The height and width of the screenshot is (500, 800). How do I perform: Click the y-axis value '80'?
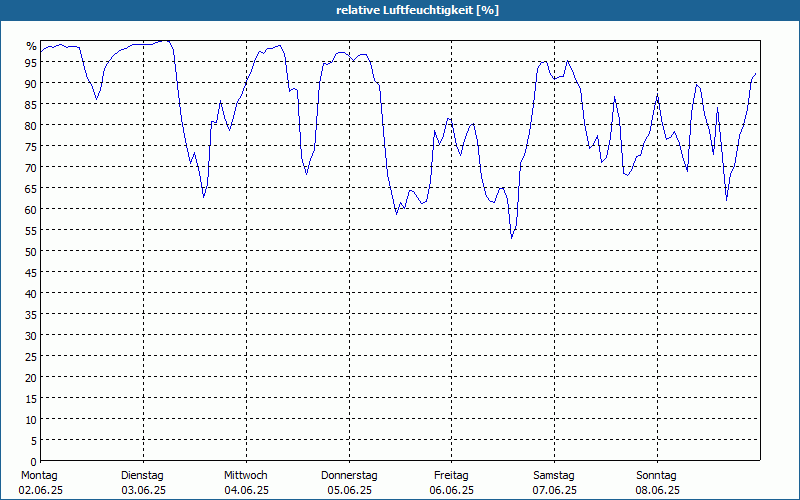tap(31, 126)
